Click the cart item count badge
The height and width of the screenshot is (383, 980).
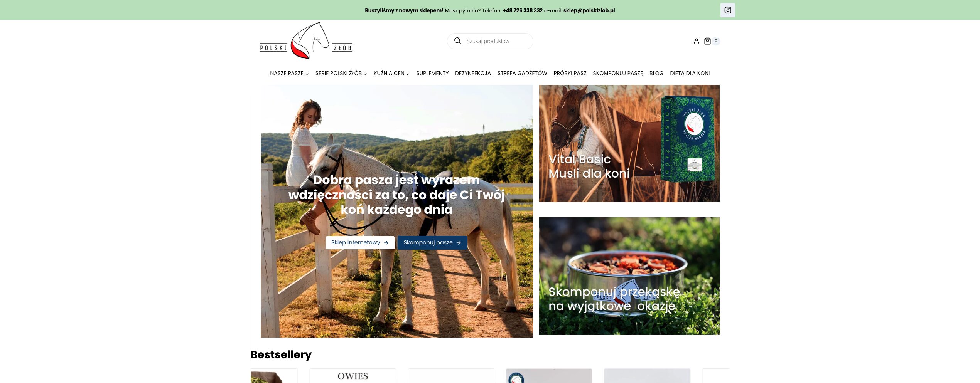point(716,41)
